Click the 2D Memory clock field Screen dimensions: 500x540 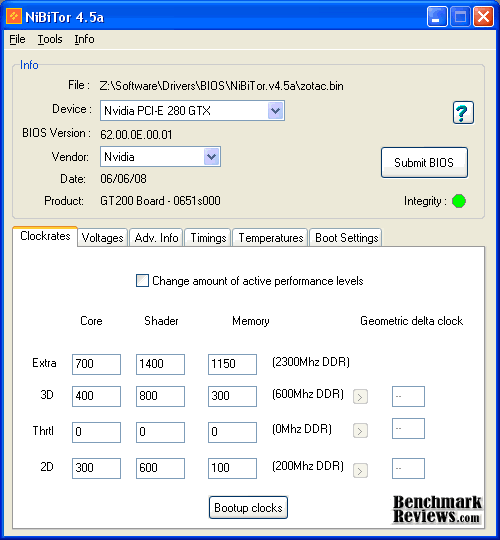click(x=232, y=468)
